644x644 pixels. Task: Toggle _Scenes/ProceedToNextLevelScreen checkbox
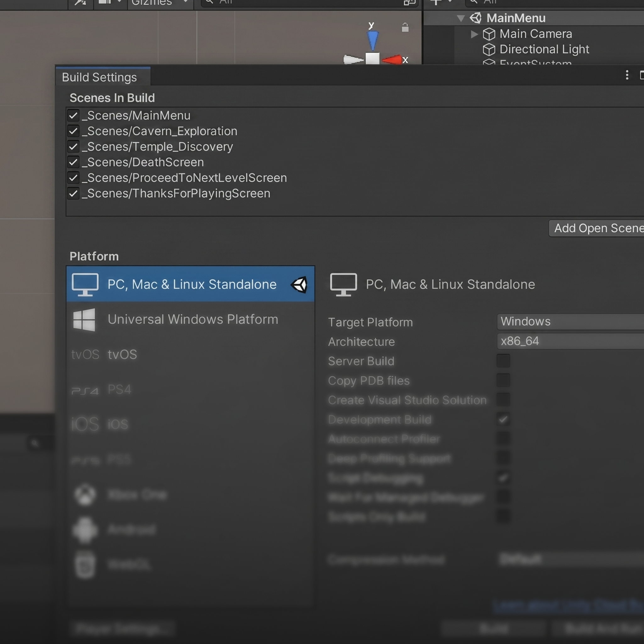(73, 178)
